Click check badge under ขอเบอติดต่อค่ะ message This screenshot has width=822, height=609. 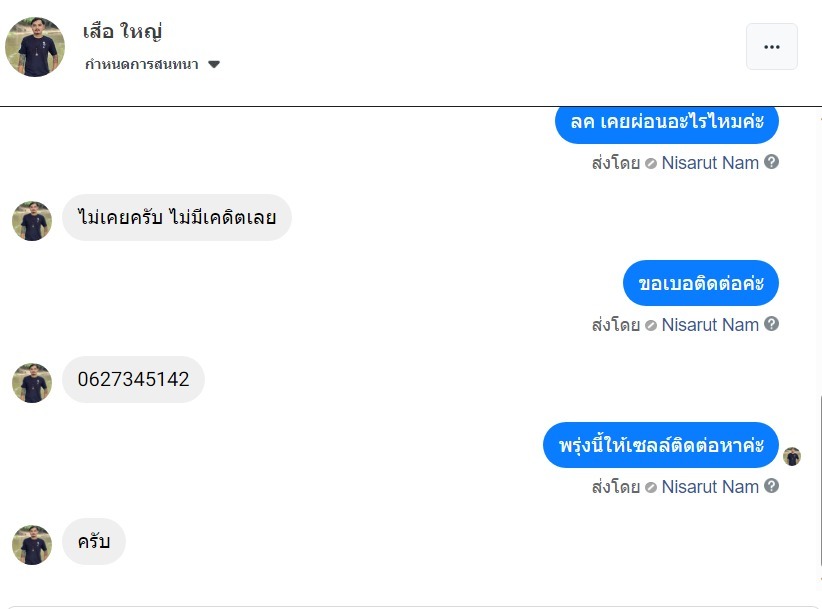pos(651,325)
